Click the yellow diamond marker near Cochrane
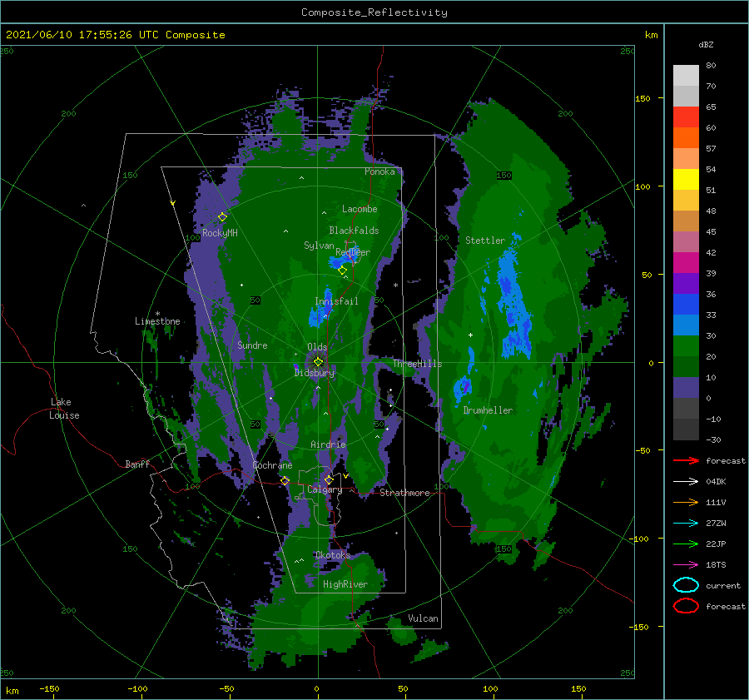Image resolution: width=749 pixels, height=700 pixels. (x=285, y=481)
